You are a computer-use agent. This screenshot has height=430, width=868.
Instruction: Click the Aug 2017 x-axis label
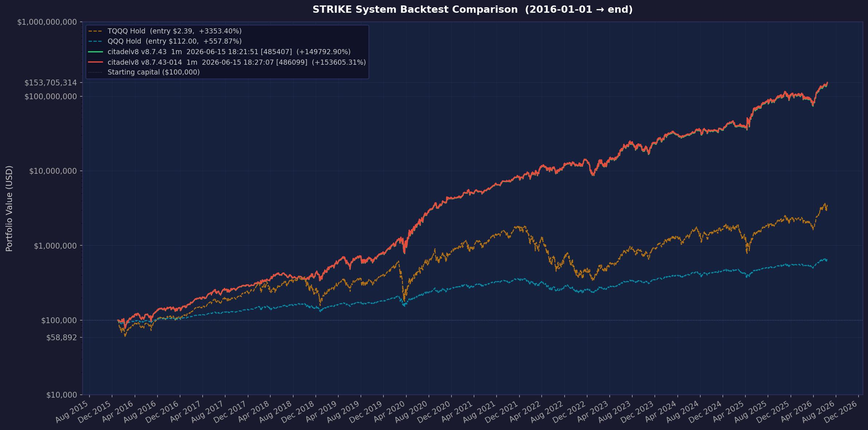coord(207,411)
